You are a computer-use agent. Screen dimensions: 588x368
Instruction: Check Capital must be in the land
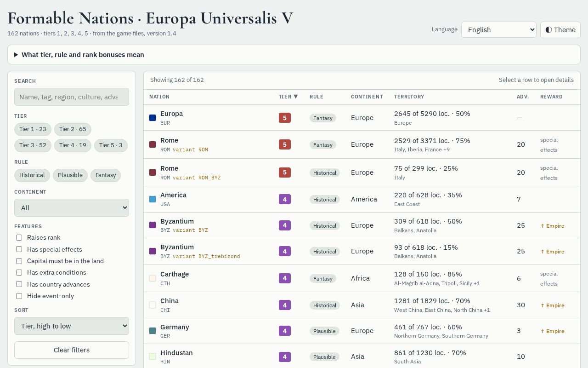tap(19, 261)
